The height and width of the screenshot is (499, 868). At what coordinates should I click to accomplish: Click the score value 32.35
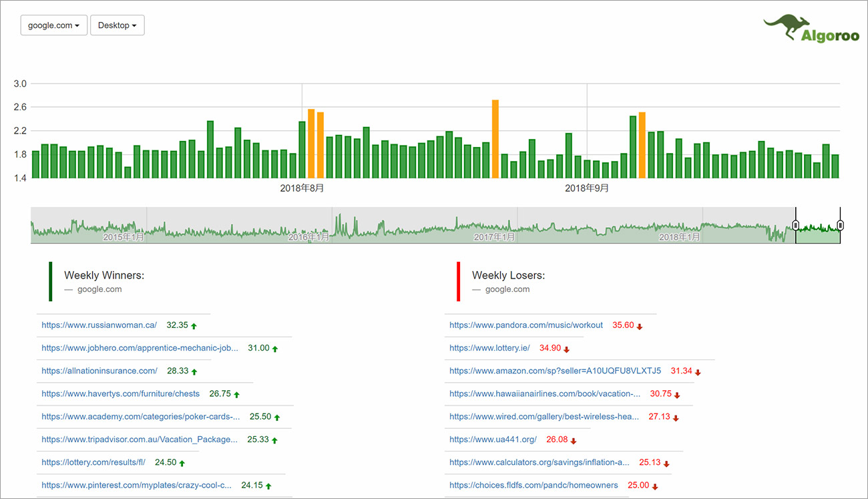click(178, 325)
